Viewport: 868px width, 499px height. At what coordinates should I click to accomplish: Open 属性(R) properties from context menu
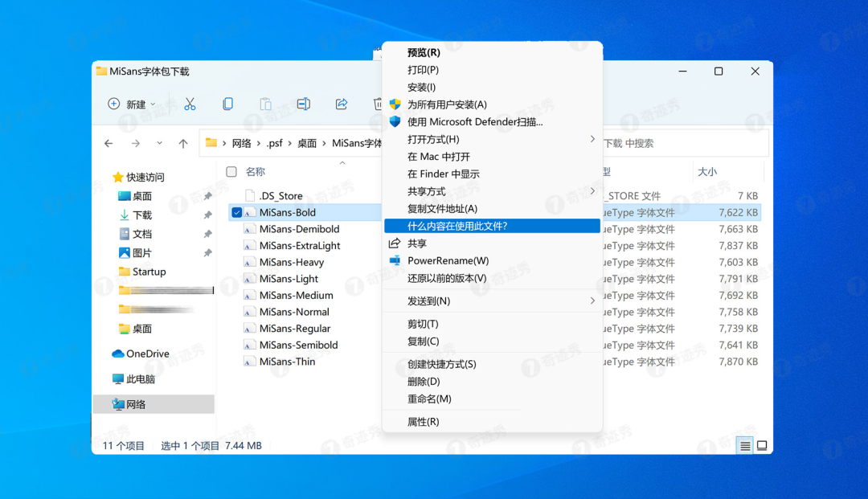[x=492, y=422]
